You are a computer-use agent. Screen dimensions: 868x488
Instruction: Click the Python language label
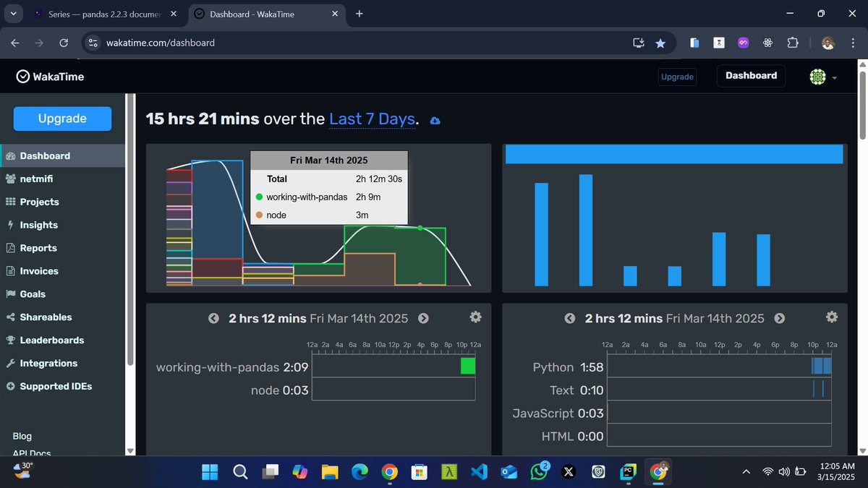pos(553,367)
